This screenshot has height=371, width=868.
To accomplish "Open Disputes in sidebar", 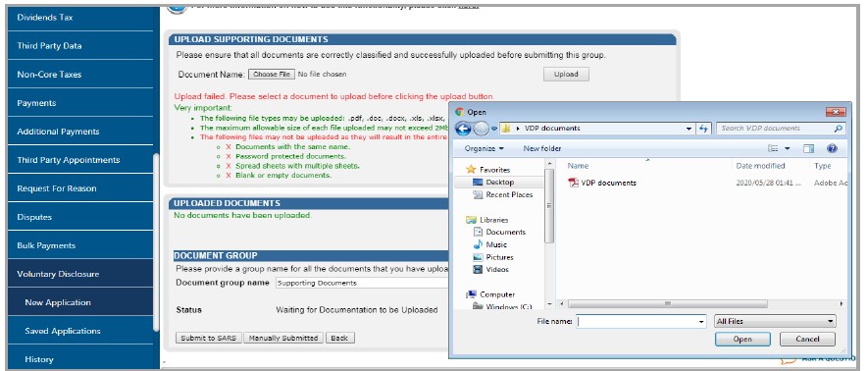I will [79, 217].
